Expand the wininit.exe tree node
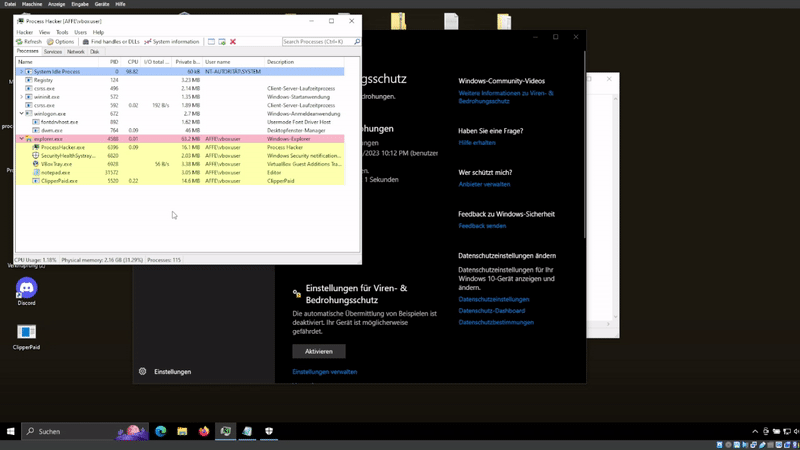This screenshot has height=450, width=800. tap(21, 97)
